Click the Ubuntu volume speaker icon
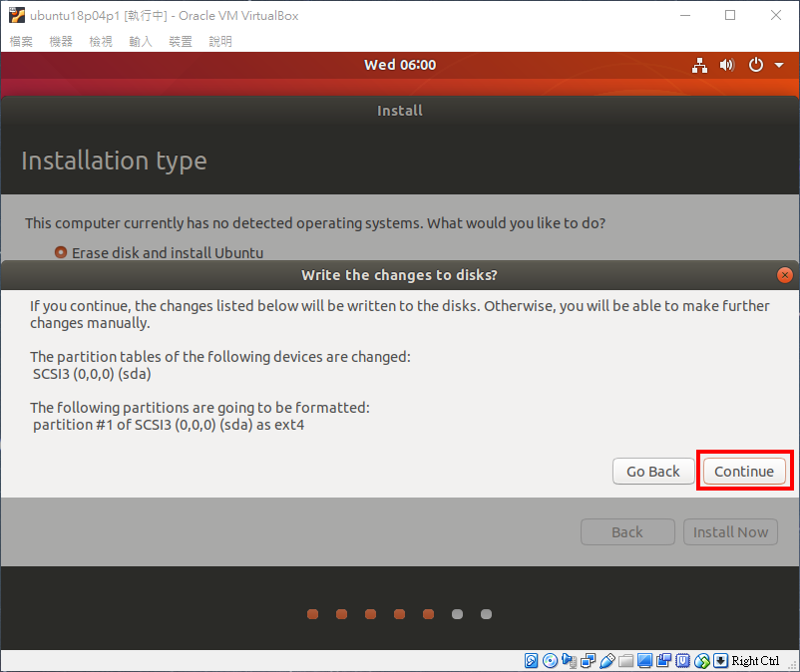This screenshot has width=800, height=672. 727,65
